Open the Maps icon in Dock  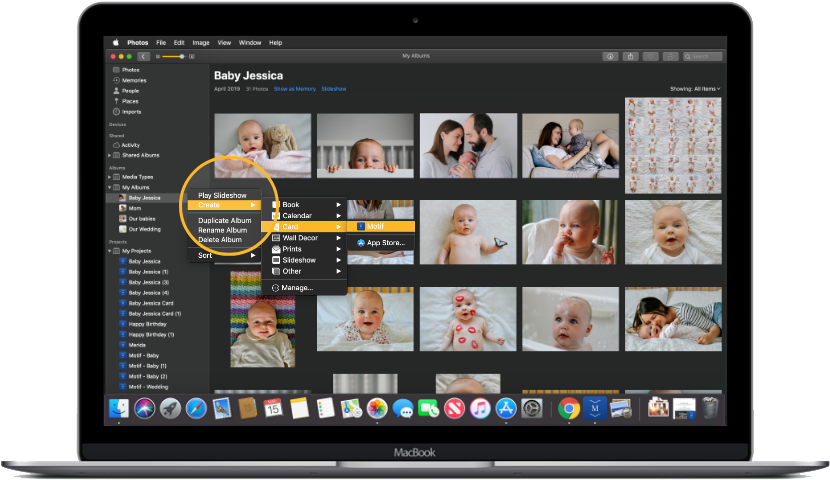click(x=351, y=409)
